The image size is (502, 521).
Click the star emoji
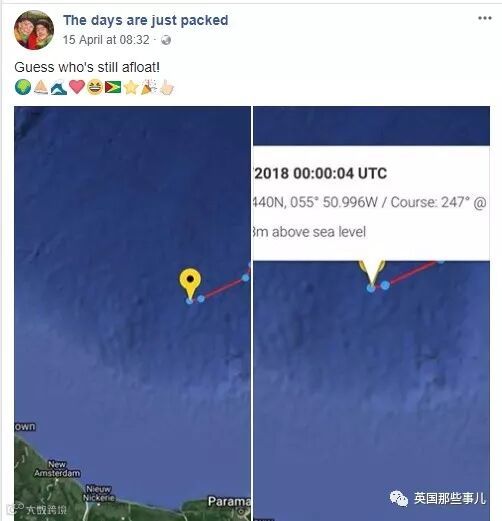(x=131, y=88)
